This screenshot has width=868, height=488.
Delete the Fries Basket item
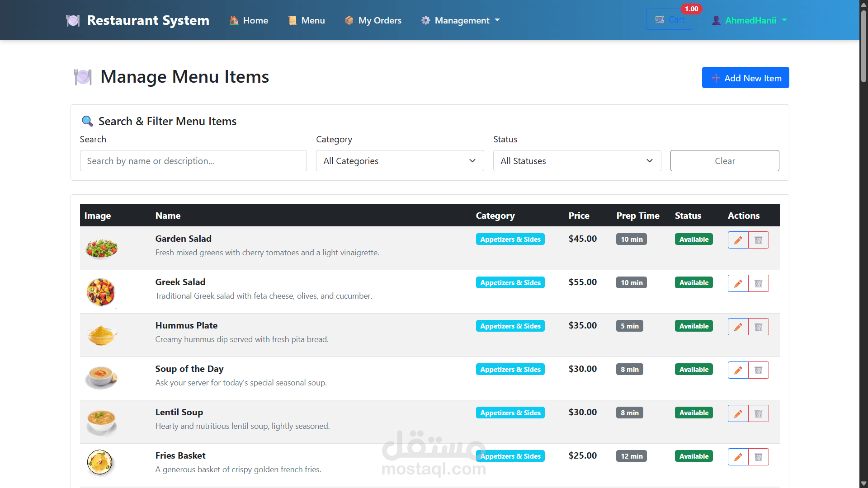click(x=758, y=457)
